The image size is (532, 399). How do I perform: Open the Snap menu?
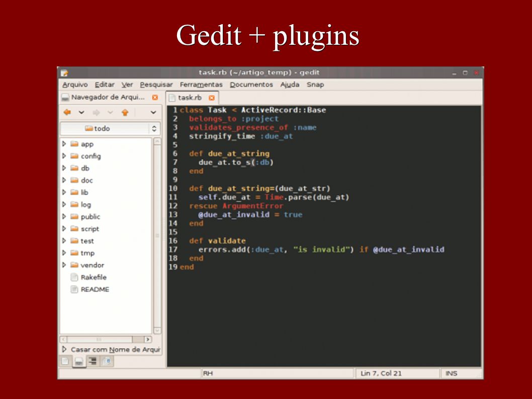(315, 85)
